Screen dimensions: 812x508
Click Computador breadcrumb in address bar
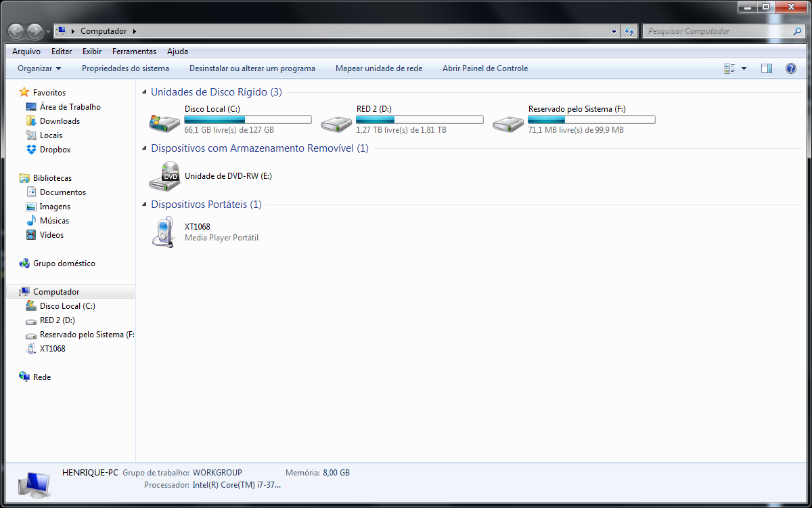tap(104, 31)
